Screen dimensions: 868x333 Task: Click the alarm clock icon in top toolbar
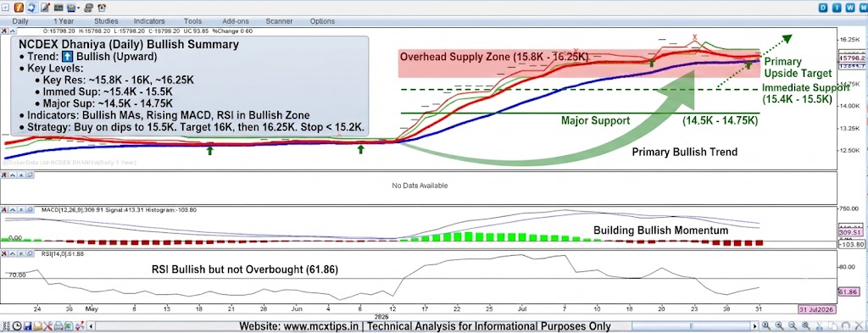pyautogui.click(x=102, y=8)
